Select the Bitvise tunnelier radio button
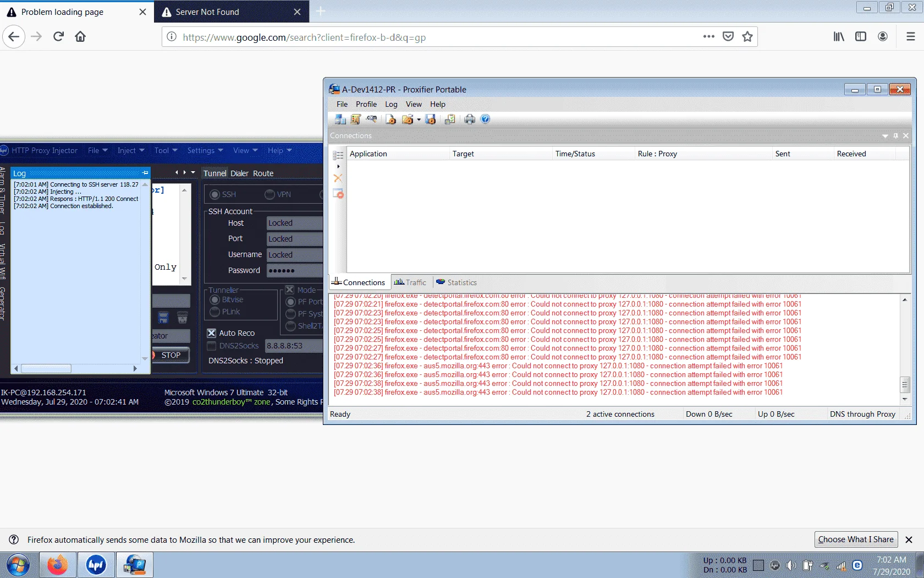 pyautogui.click(x=215, y=299)
